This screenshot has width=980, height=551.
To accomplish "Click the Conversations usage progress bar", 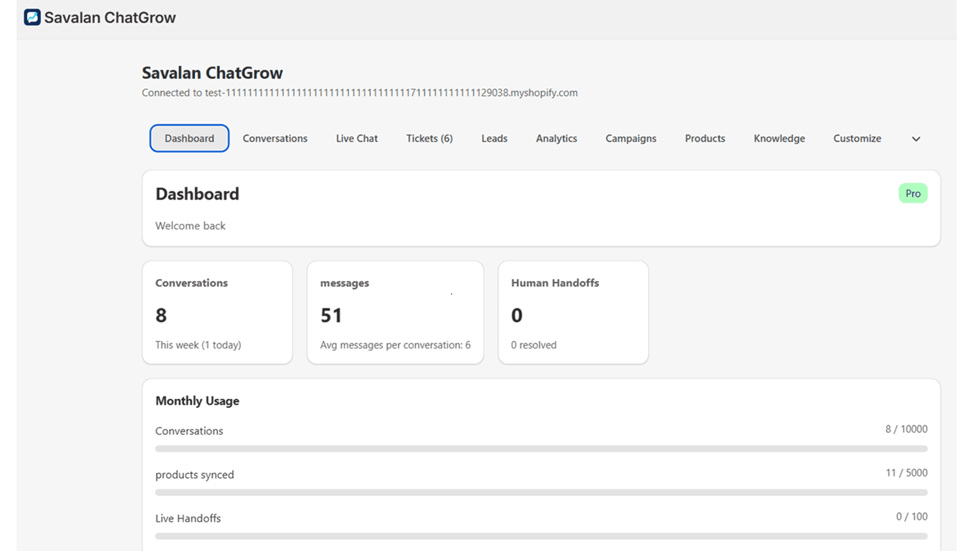I will point(541,449).
